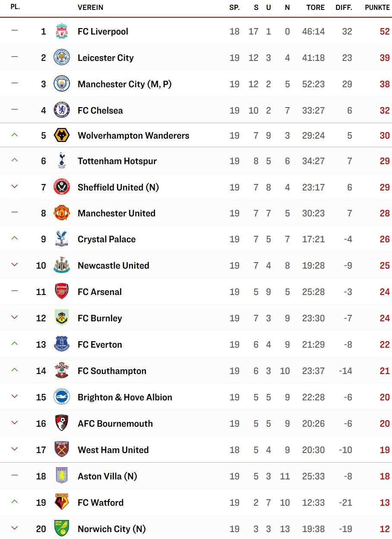Click the Leicester City club crest
The image size is (392, 539).
[x=62, y=58]
